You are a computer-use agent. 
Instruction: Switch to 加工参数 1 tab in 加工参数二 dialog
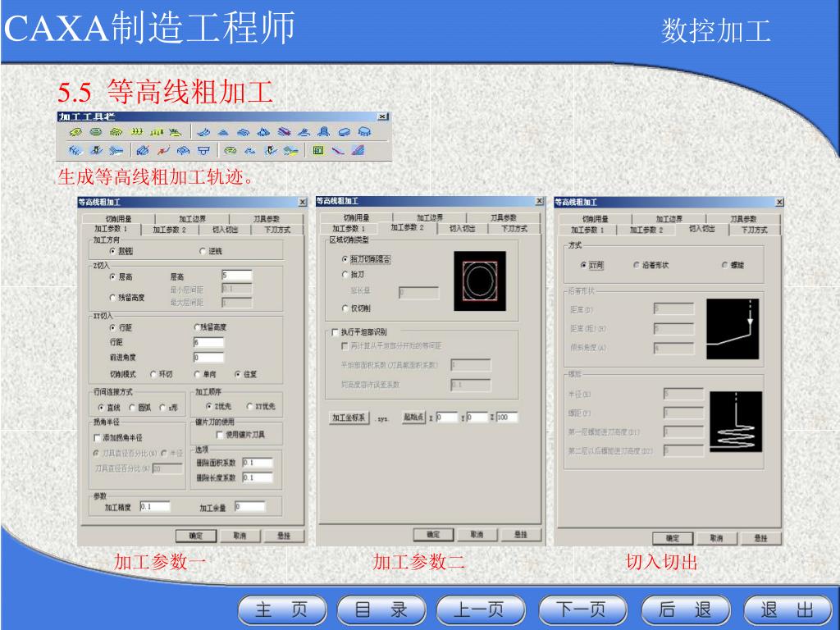(x=349, y=228)
